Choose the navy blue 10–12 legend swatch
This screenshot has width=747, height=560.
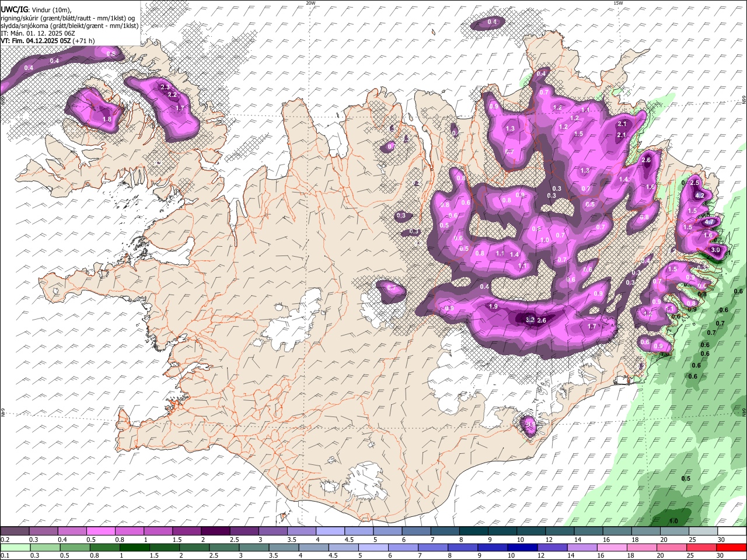[x=522, y=547]
